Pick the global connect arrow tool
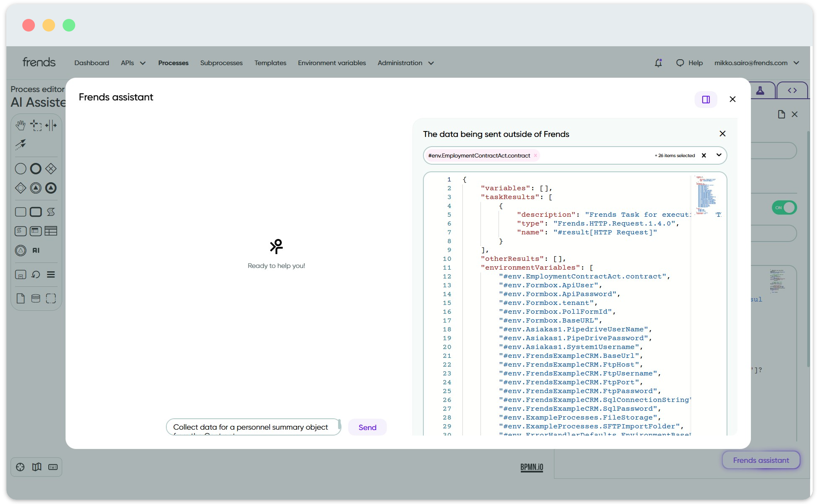The image size is (819, 504). point(20,144)
